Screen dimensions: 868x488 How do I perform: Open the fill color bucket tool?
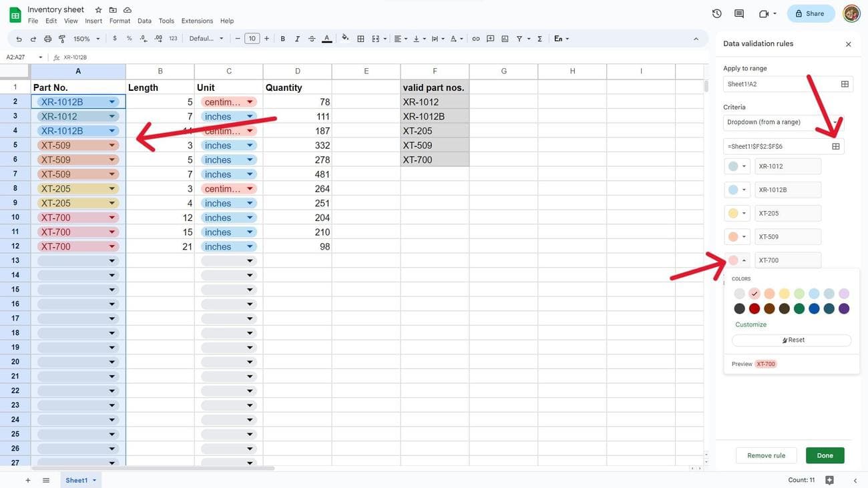click(345, 39)
